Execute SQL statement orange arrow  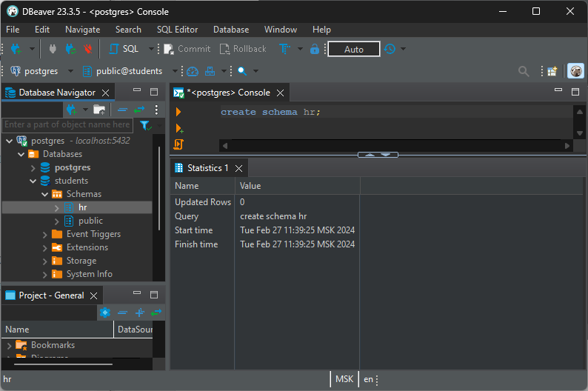pyautogui.click(x=178, y=112)
